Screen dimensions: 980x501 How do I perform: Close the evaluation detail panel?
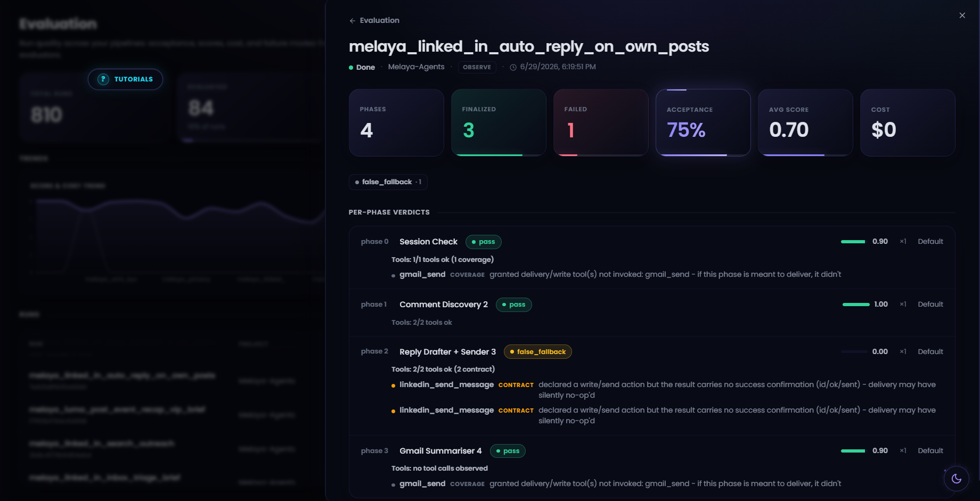click(x=962, y=15)
